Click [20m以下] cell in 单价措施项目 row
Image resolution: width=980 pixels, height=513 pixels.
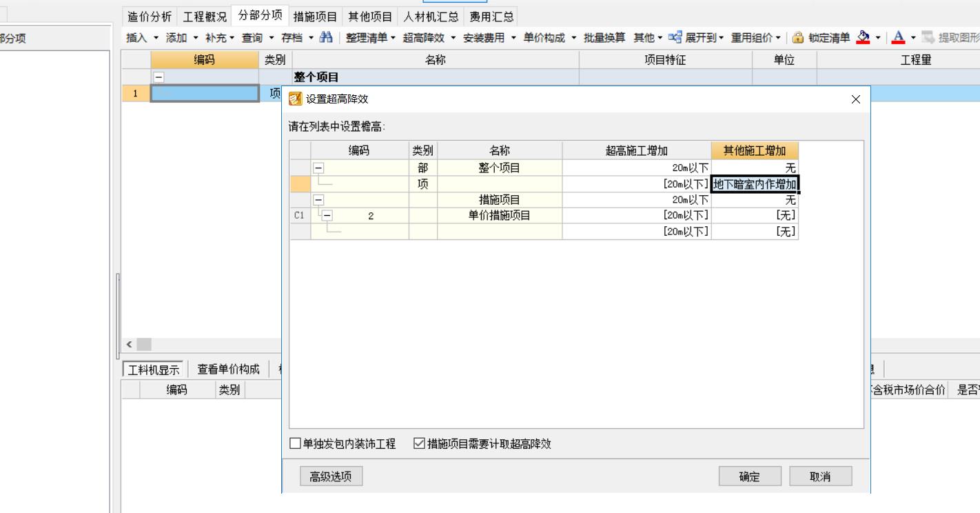point(637,215)
